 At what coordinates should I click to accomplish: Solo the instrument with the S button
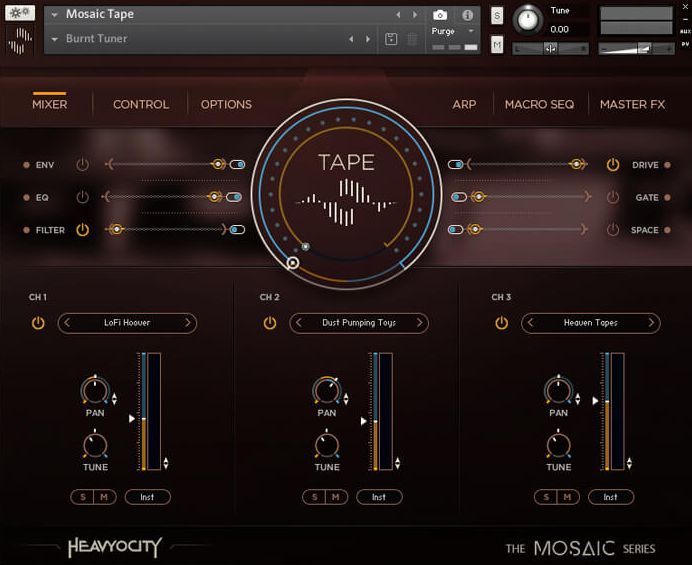[497, 16]
